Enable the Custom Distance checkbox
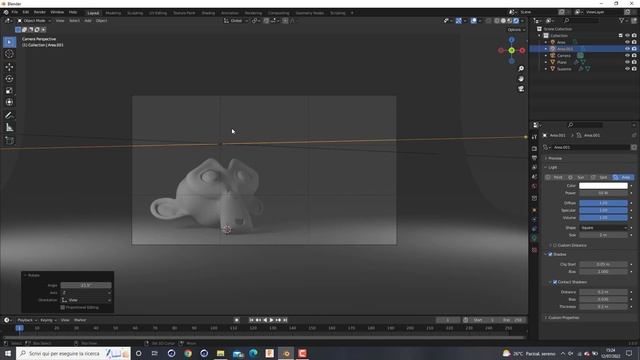Screen dimensions: 640x360 555,245
